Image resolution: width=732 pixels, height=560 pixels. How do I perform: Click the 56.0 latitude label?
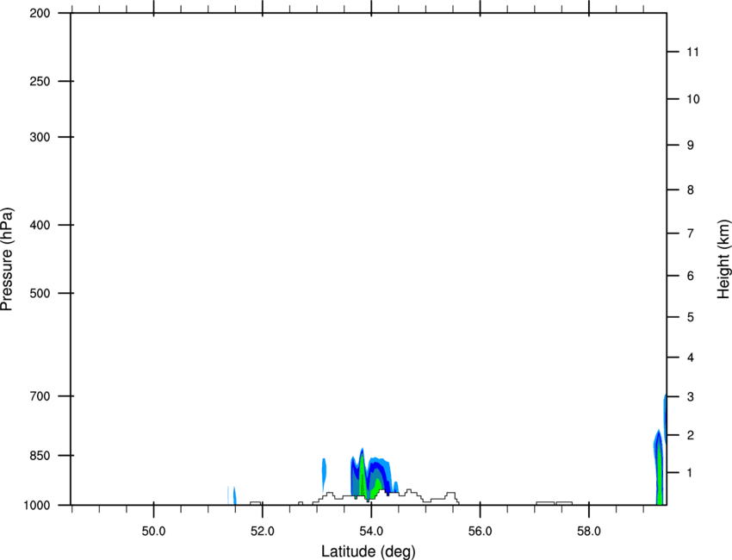click(481, 532)
